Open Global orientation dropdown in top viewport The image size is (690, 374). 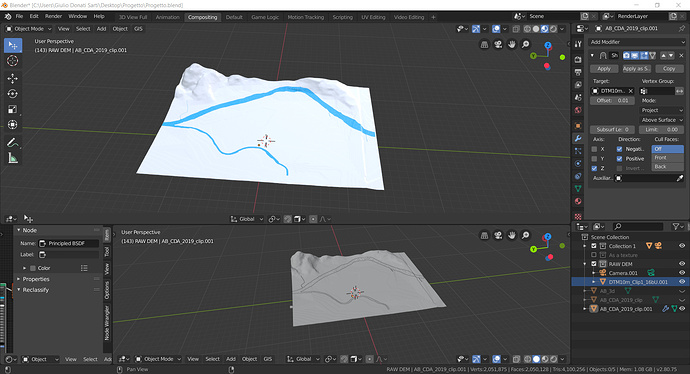[x=247, y=219]
